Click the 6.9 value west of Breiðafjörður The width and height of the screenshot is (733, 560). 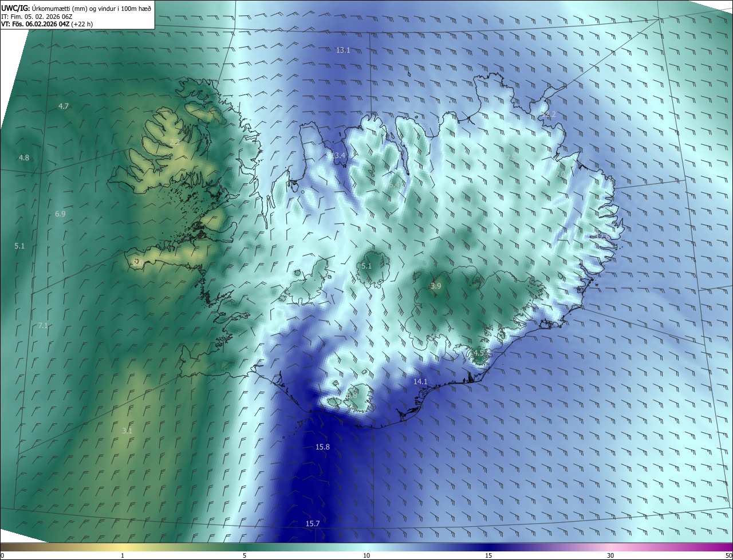pyautogui.click(x=60, y=214)
